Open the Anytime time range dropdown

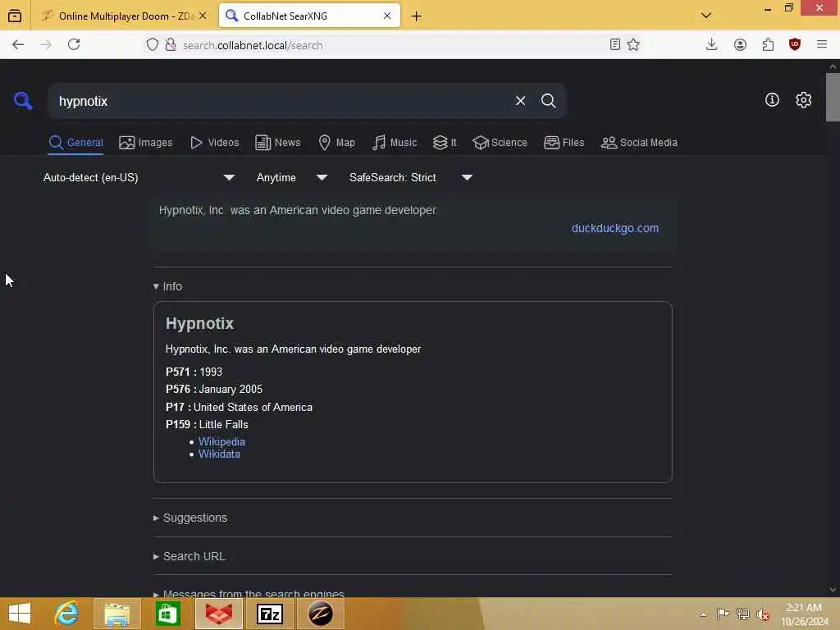291,177
